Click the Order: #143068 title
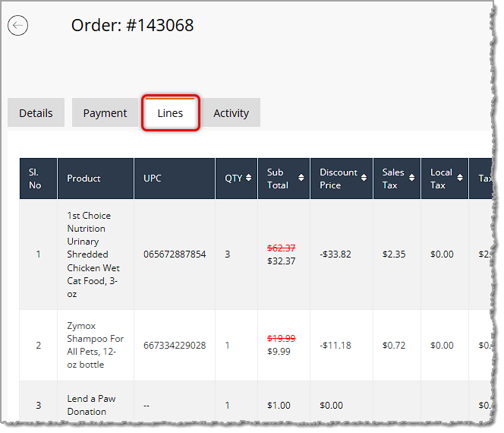 coord(132,25)
